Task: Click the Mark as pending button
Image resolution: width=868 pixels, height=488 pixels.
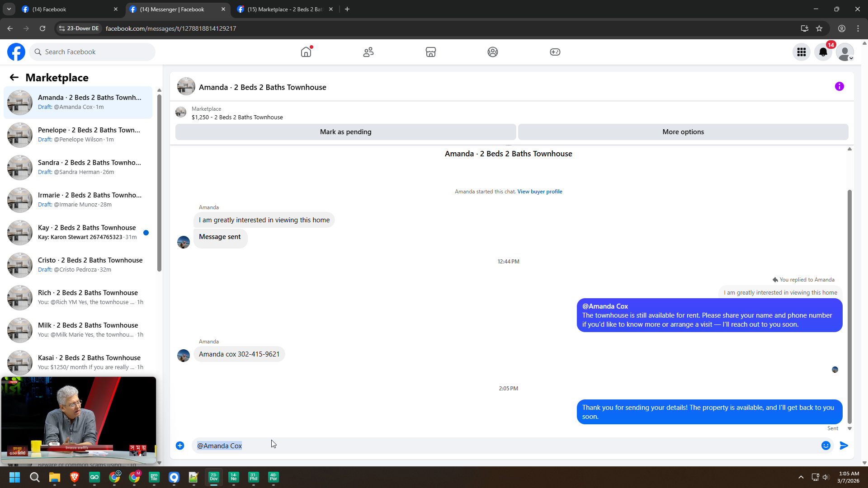Action: point(345,132)
